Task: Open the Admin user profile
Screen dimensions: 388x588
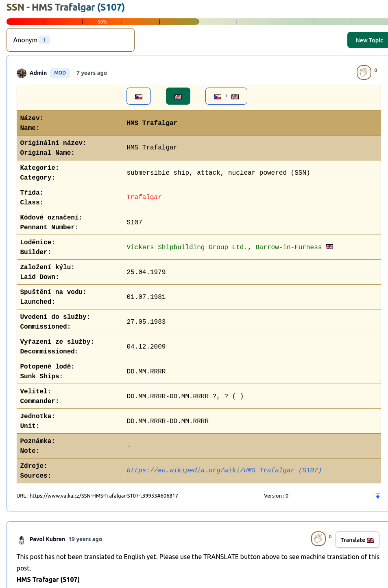Action: pyautogui.click(x=38, y=73)
